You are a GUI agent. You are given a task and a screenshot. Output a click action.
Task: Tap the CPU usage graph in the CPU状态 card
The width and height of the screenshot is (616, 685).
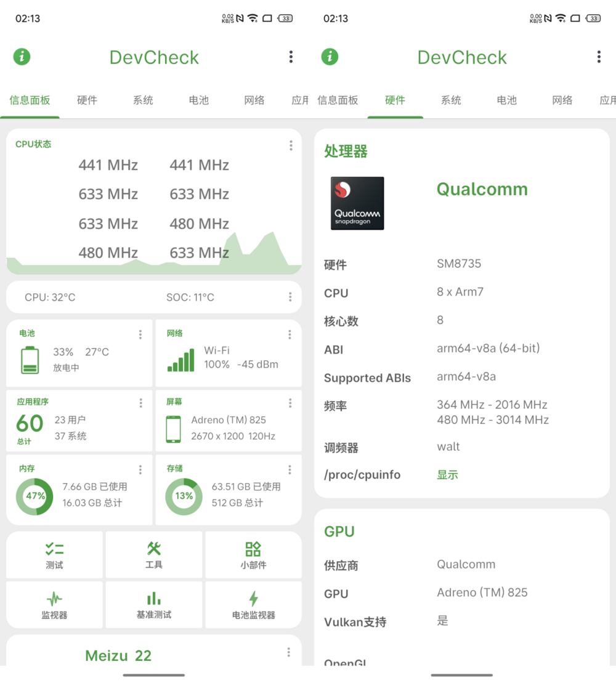click(154, 253)
